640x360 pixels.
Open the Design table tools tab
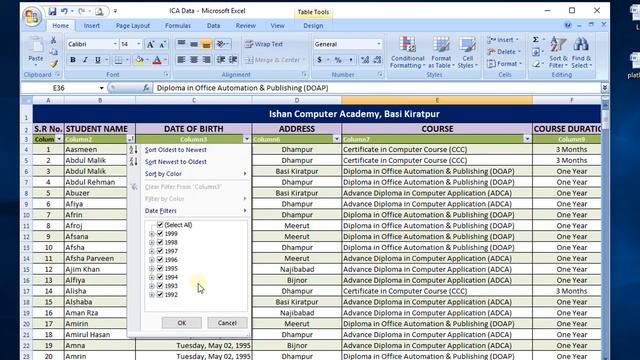313,26
